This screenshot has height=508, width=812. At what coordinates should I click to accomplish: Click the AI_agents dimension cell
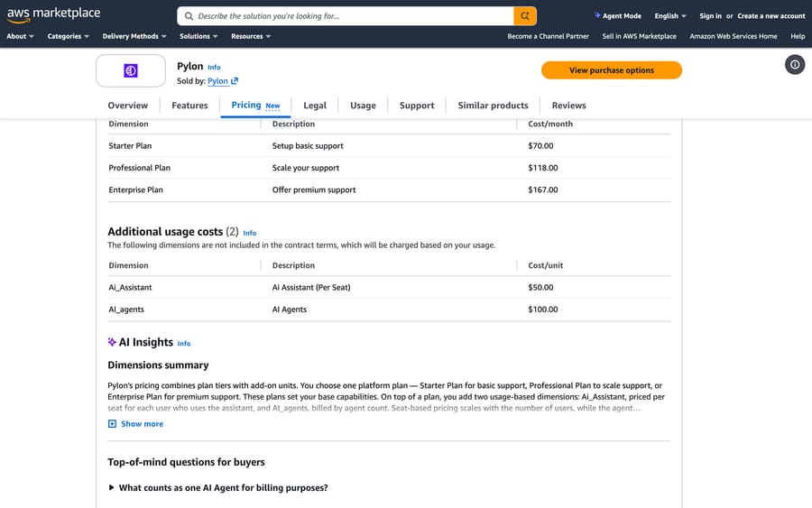pyautogui.click(x=126, y=309)
